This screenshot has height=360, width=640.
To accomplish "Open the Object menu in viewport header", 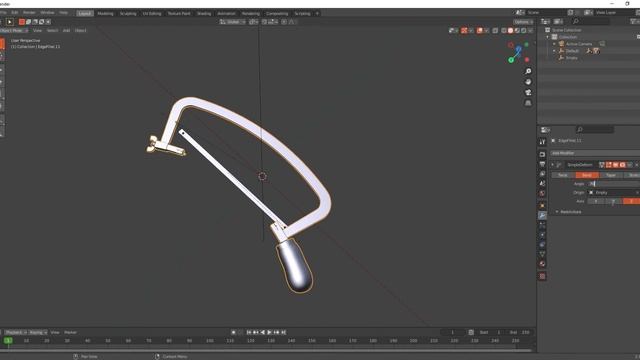I will (x=80, y=31).
